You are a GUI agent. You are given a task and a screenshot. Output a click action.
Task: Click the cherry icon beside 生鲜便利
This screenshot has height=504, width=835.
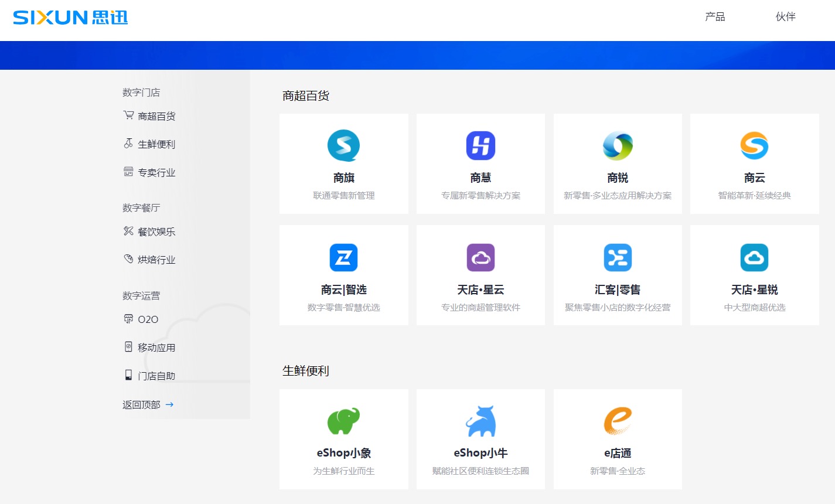tap(128, 144)
